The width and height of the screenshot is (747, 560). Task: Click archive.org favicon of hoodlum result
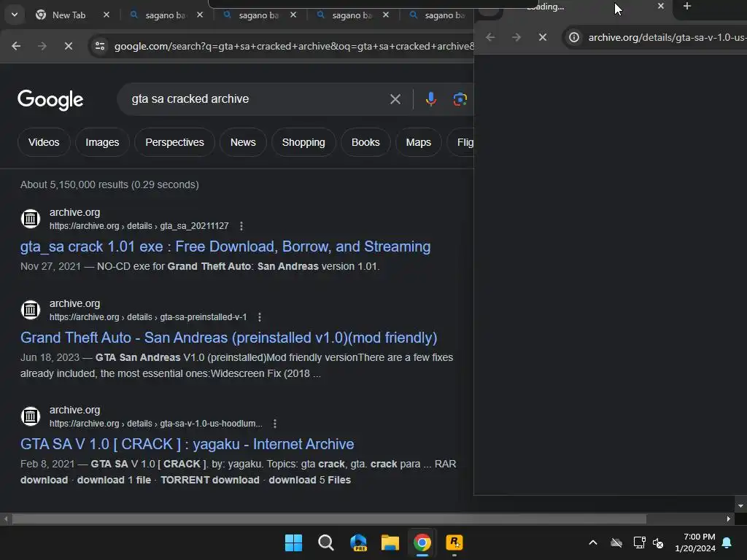31,416
